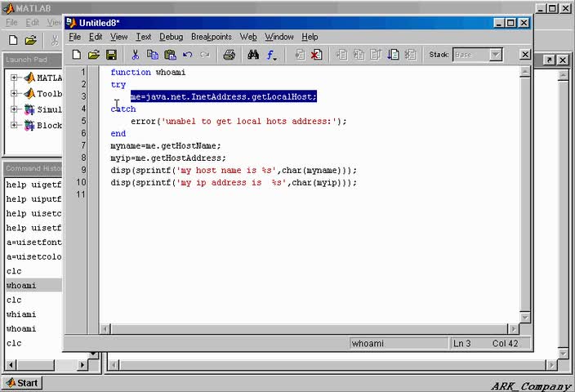Click the Step In debug icon
The width and height of the screenshot is (575, 392).
359,55
